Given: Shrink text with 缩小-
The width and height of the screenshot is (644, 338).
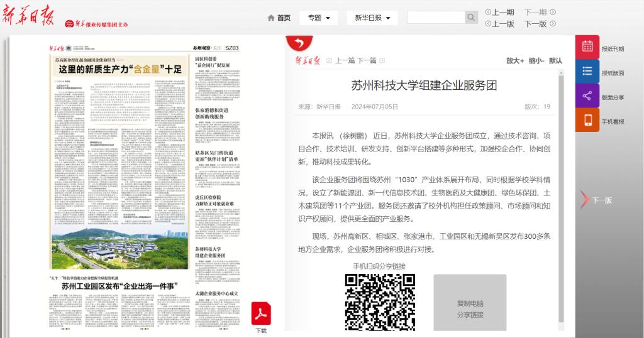Looking at the screenshot, I should [536, 61].
